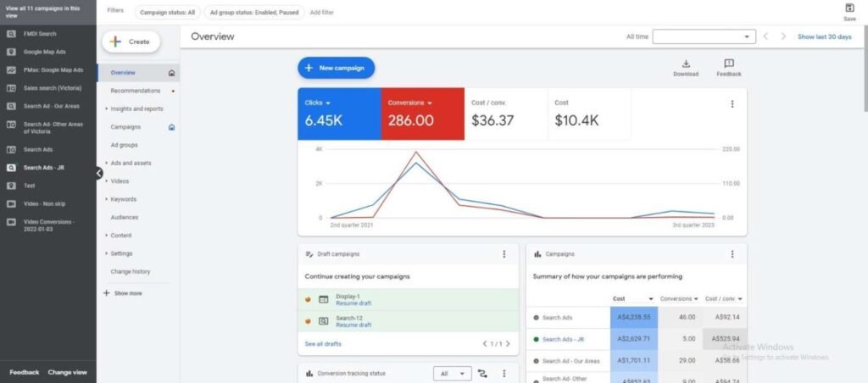Click the Video Conversions campaign icon

(x=11, y=222)
